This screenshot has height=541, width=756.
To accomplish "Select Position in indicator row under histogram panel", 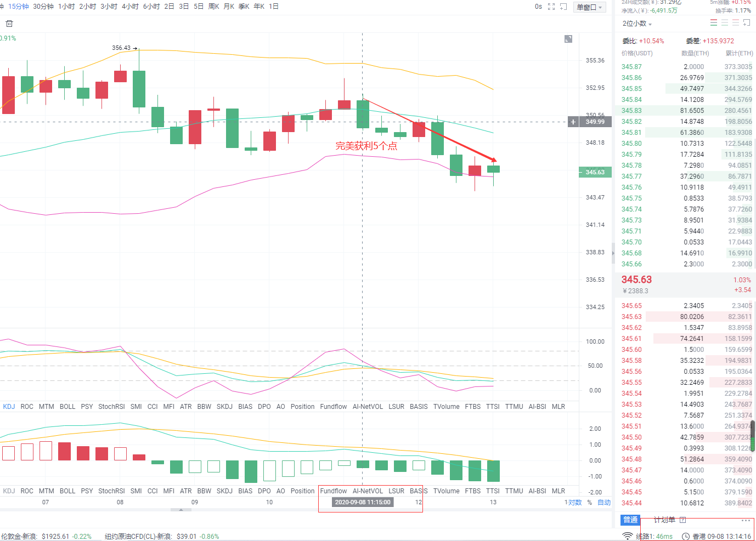I will (x=302, y=491).
